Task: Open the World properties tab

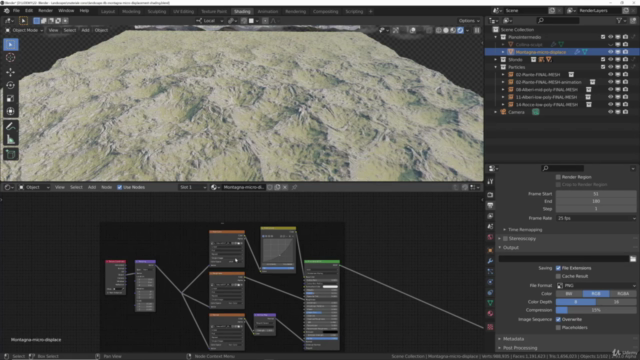Action: pyautogui.click(x=490, y=237)
